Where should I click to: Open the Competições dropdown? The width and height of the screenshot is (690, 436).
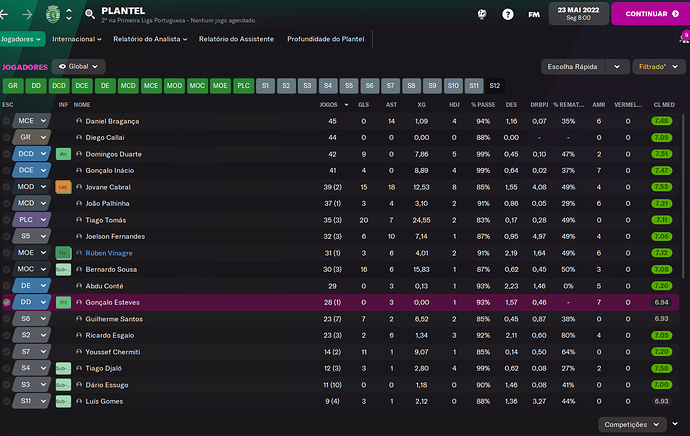pyautogui.click(x=631, y=425)
